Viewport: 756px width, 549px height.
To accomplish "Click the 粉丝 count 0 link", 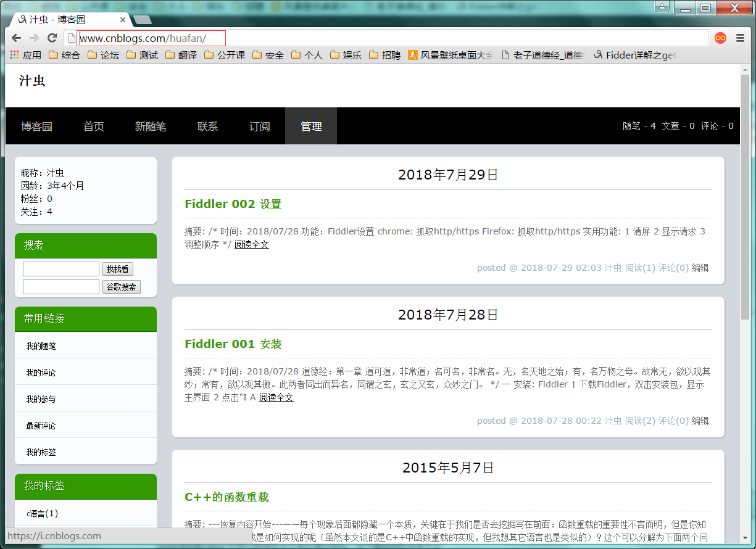I will click(x=49, y=199).
